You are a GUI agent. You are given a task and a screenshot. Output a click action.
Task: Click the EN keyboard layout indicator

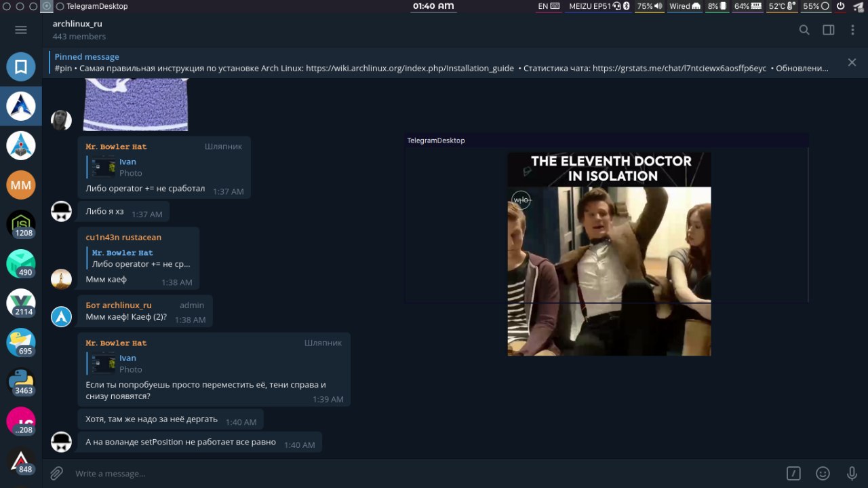point(549,6)
